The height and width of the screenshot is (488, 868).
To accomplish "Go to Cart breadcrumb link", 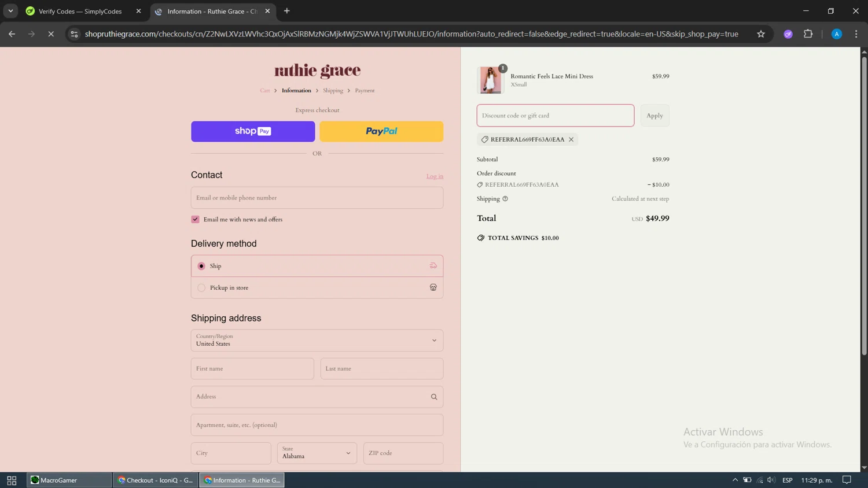I will (265, 91).
